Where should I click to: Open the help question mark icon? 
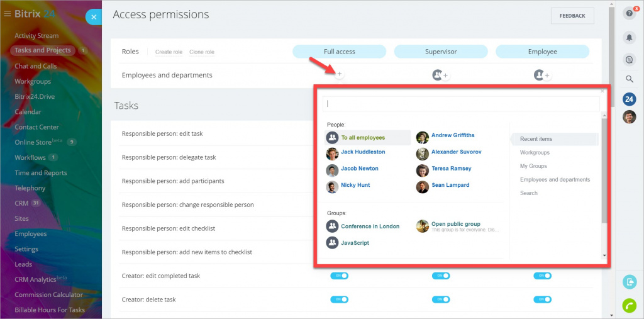click(629, 14)
